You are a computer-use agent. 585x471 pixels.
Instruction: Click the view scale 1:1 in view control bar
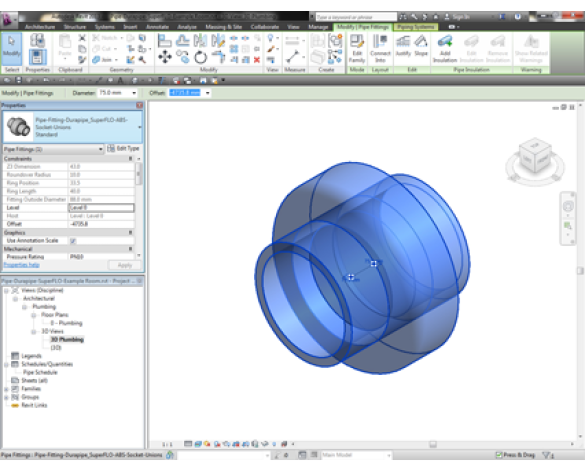(168, 444)
